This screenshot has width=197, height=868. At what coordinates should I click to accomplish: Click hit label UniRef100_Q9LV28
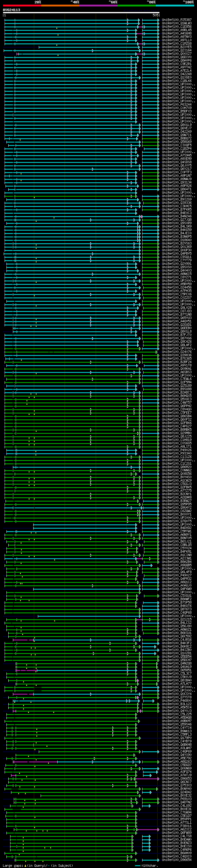177,308
